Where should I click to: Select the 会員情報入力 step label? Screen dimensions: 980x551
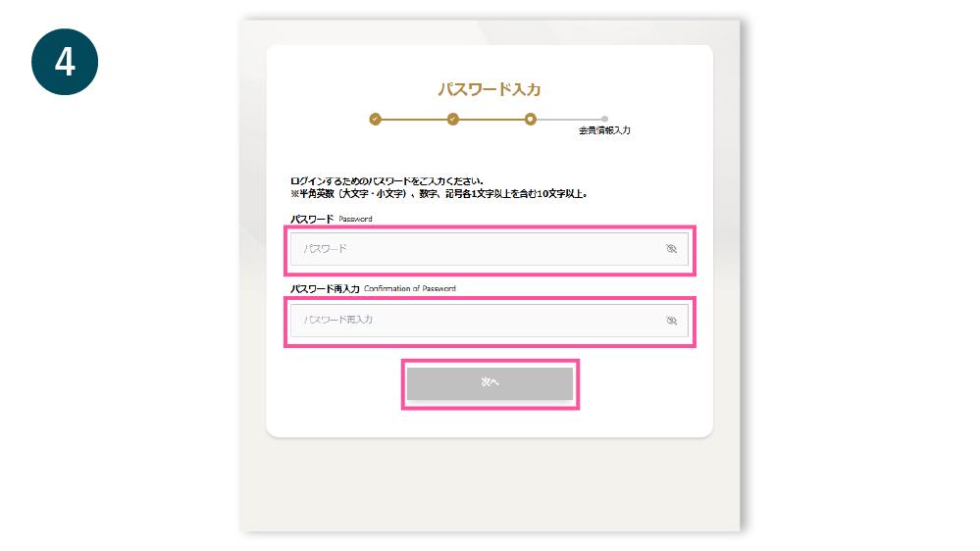pos(604,130)
